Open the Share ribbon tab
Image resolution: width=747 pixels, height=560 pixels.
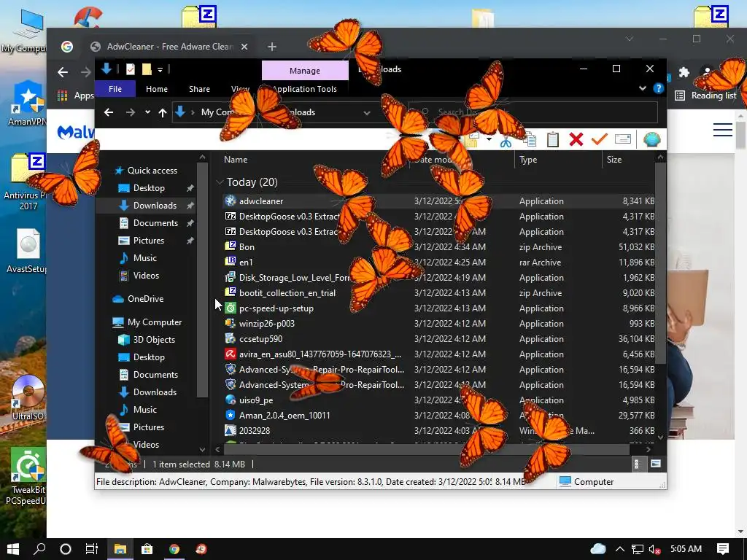tap(199, 89)
